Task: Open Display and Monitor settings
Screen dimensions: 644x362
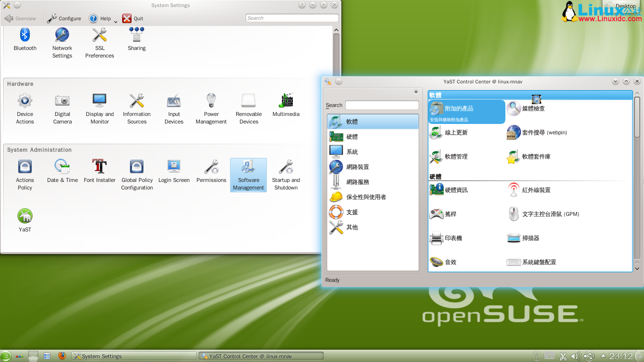Action: [x=99, y=109]
